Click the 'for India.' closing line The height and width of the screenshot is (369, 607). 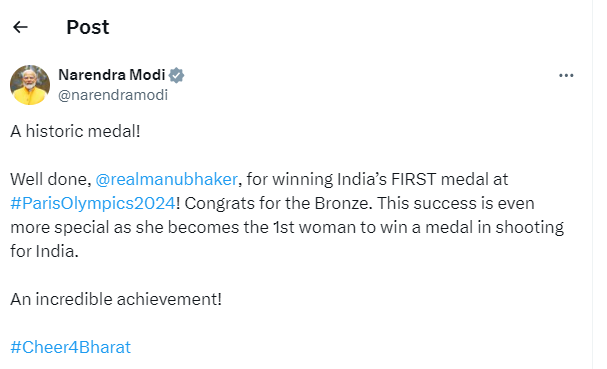tap(45, 252)
